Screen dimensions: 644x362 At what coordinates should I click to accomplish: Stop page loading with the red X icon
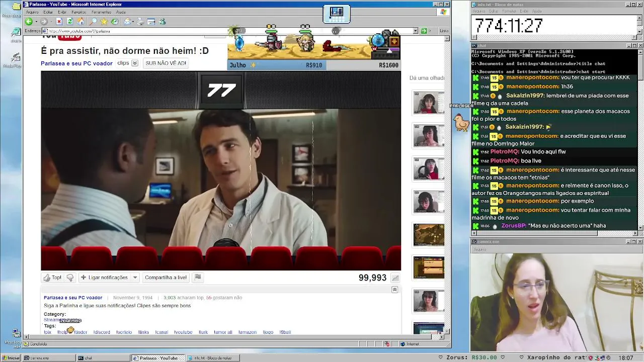point(59,22)
